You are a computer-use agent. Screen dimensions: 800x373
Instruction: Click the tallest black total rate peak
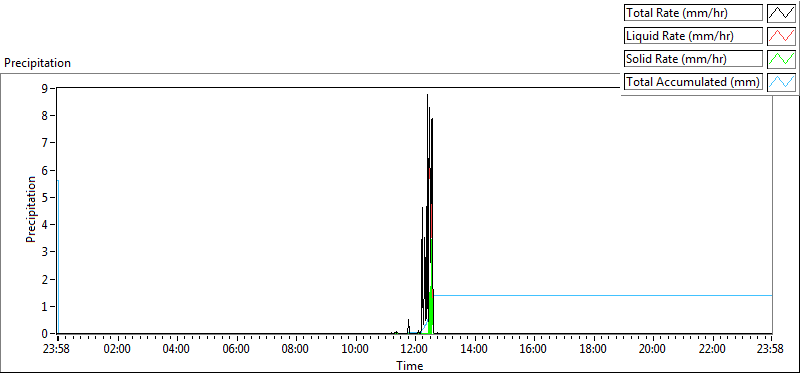428,97
